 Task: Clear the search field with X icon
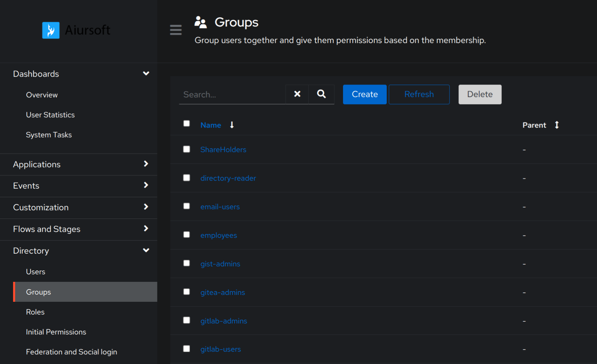tap(297, 94)
